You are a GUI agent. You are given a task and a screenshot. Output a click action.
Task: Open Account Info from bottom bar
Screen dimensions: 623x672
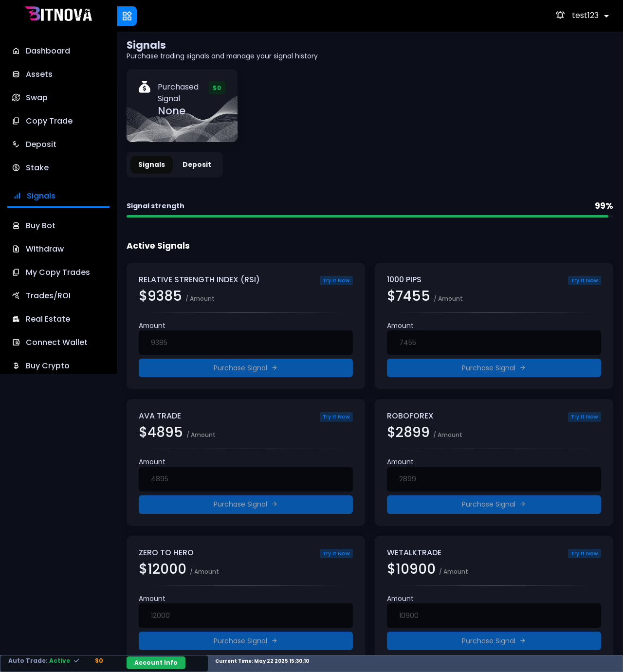click(156, 663)
